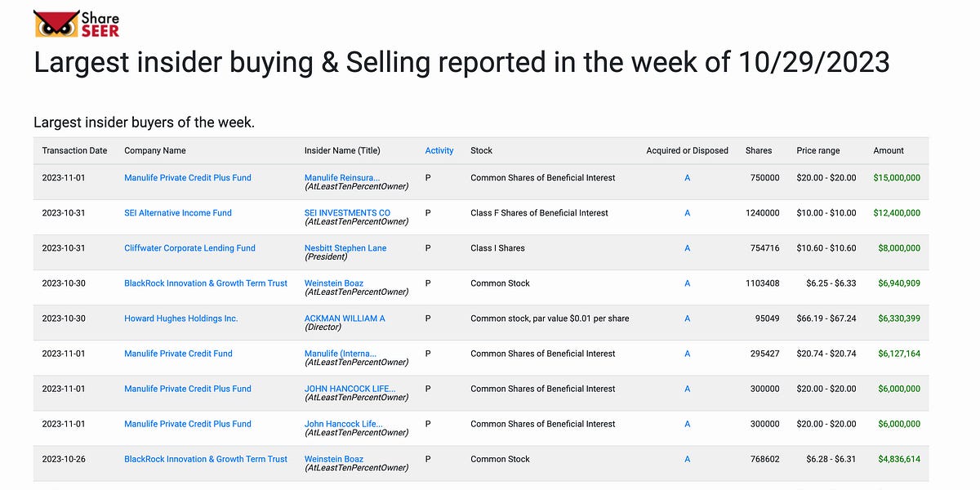The height and width of the screenshot is (490, 980).
Task: Open Manulife Private Credit Fund link
Action: coord(178,353)
